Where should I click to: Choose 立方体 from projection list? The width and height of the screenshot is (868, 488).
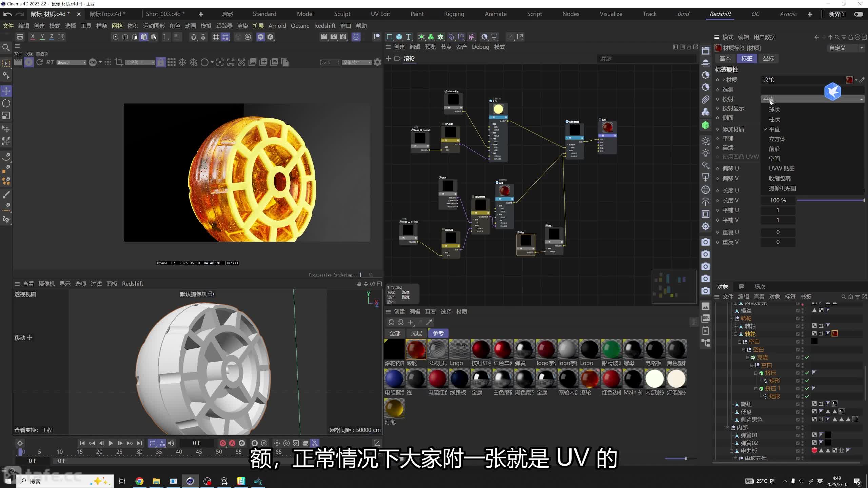(x=777, y=139)
